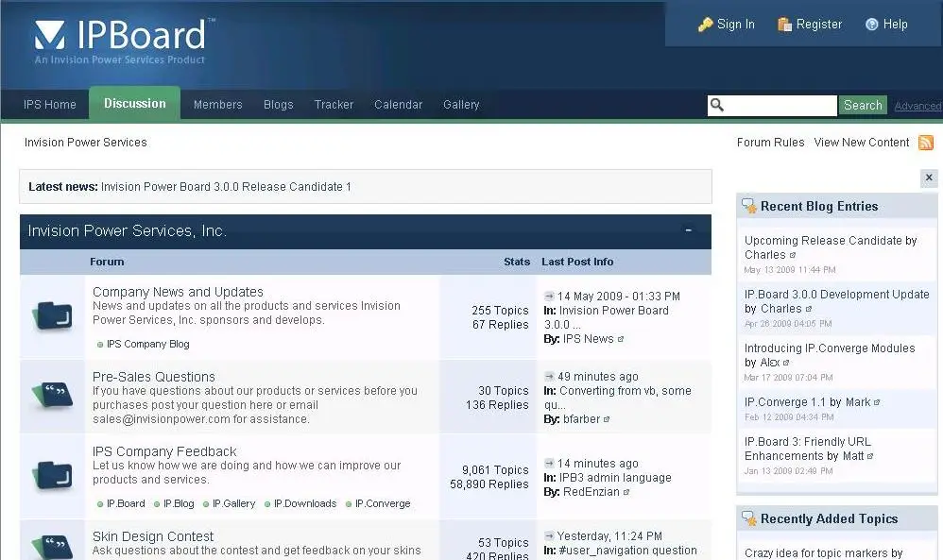This screenshot has width=943, height=560.
Task: Open the IP.Downloads subforum
Action: pos(305,503)
